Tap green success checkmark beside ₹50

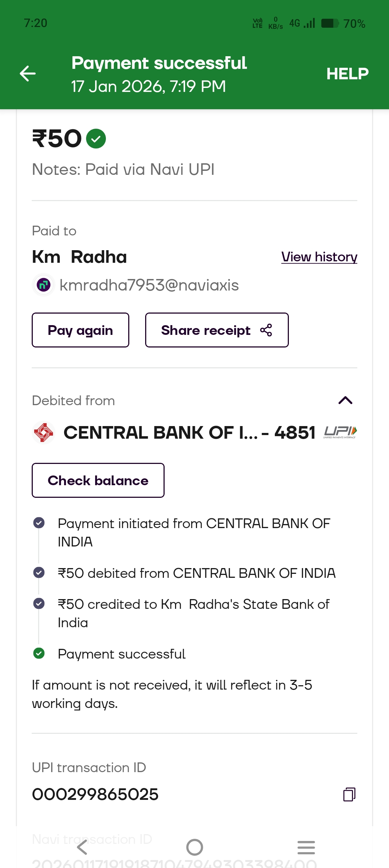point(96,139)
